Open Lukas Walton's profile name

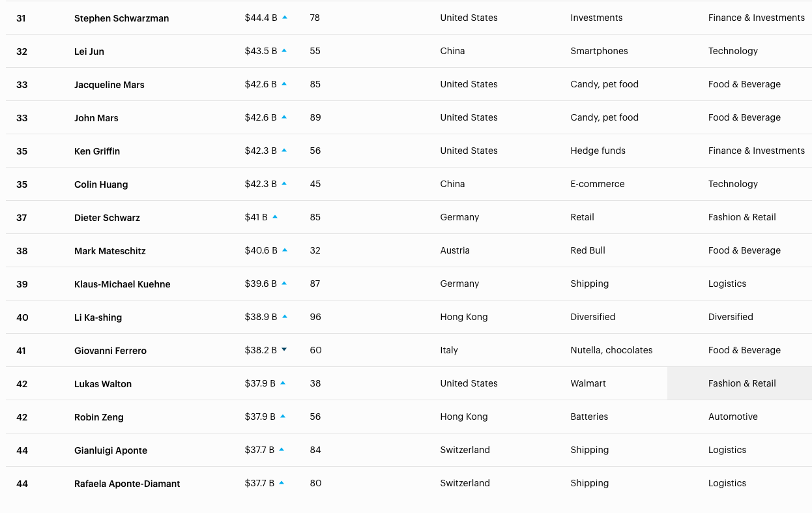(x=103, y=384)
